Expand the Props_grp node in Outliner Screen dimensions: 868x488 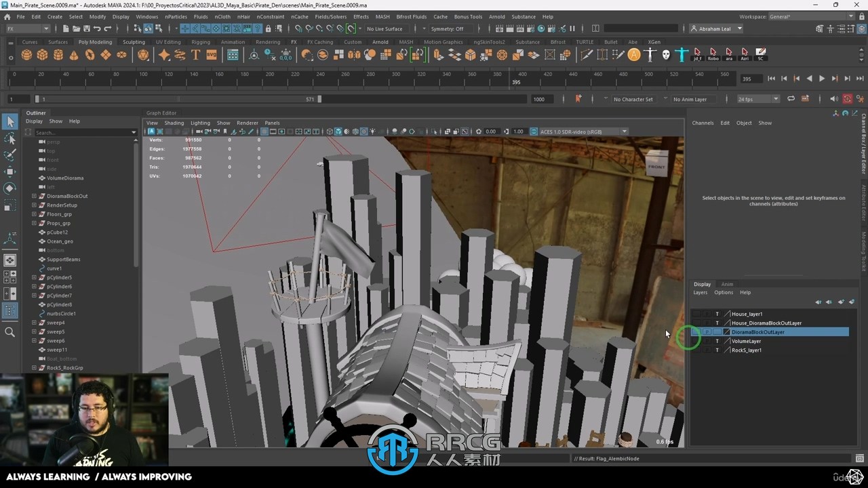pyautogui.click(x=34, y=223)
